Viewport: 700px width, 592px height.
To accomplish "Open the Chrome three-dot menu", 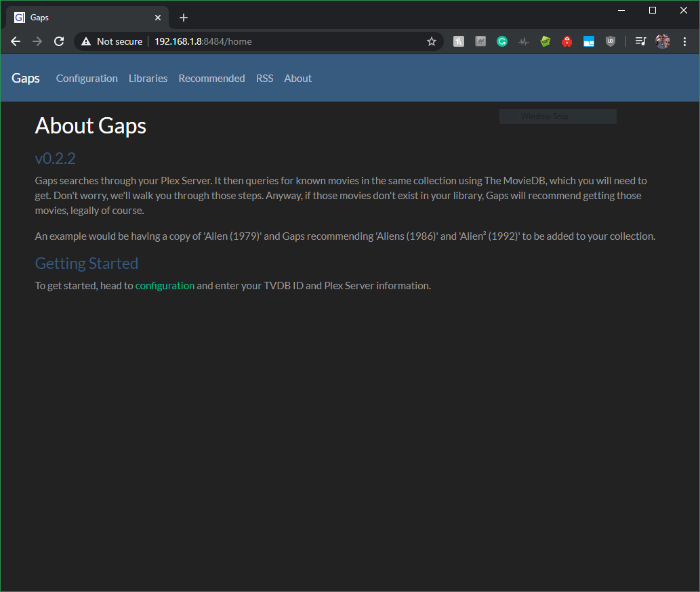I will [684, 41].
